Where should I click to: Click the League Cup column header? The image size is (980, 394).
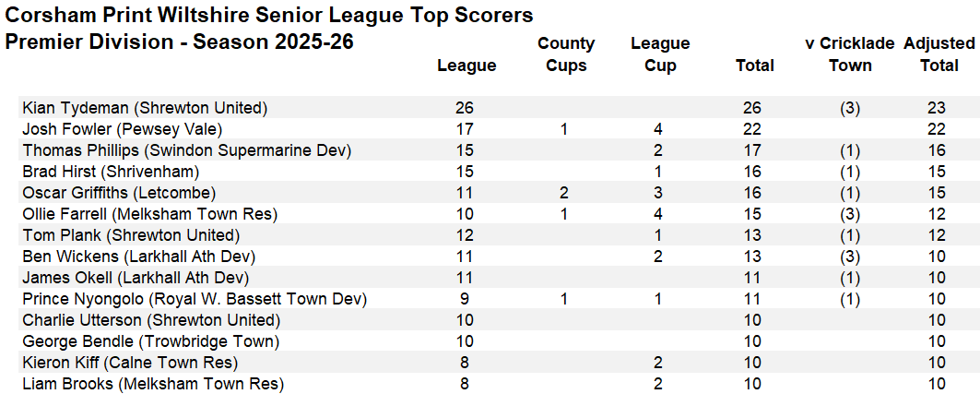click(660, 54)
